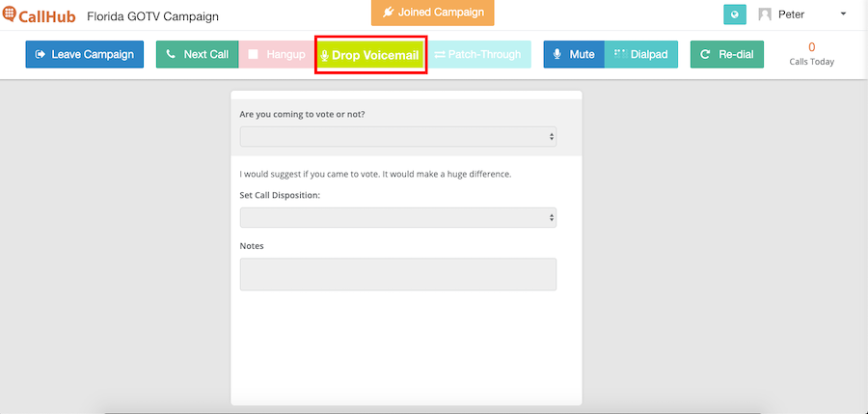Image resolution: width=868 pixels, height=414 pixels.
Task: Click the Drop Voicemail button
Action: [x=370, y=55]
